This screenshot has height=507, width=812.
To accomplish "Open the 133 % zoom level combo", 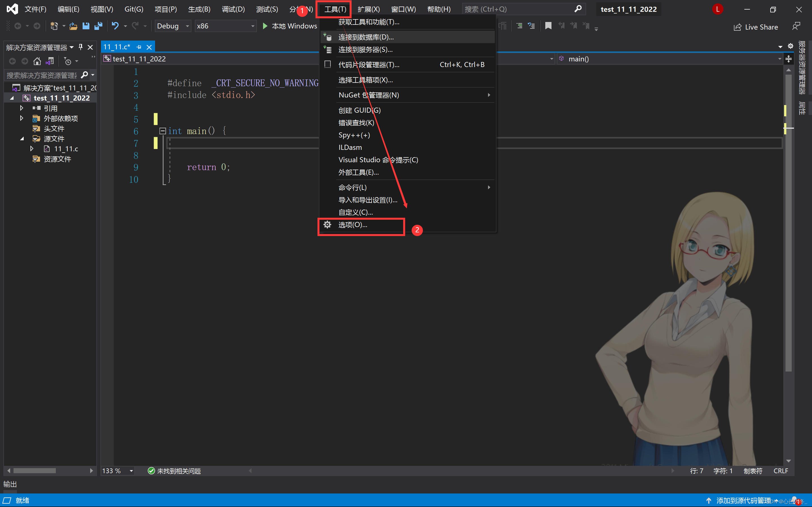I will pyautogui.click(x=118, y=471).
